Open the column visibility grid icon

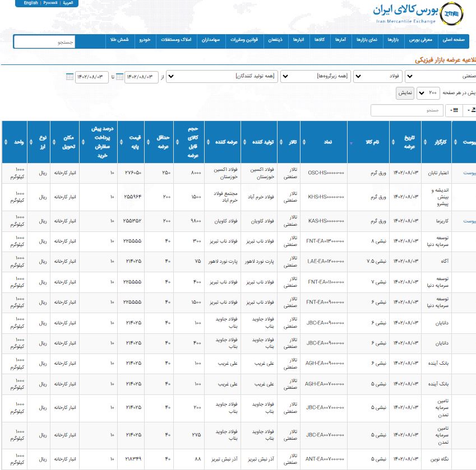[454, 110]
